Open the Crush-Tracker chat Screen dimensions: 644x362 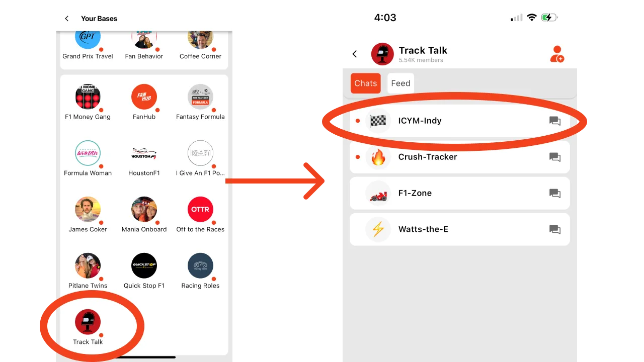460,157
